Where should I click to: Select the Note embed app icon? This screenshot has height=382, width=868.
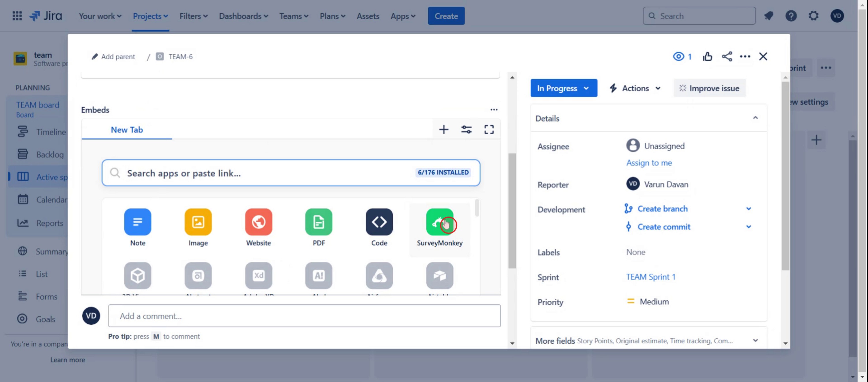[x=137, y=222]
